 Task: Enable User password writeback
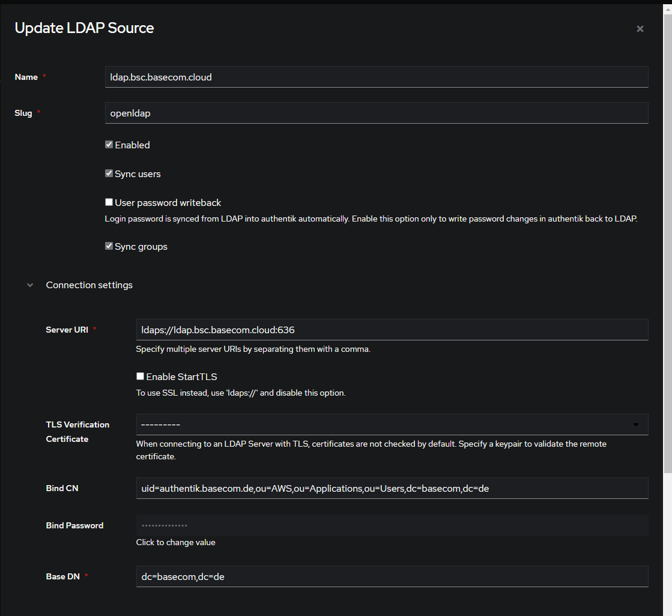(109, 202)
